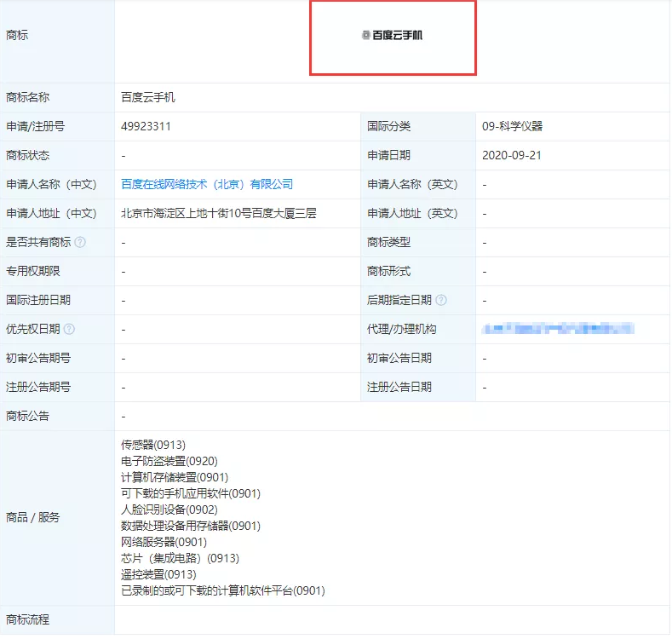Click the goods entry 遥控装置(0913)
Screen dimensions: 672x639
pyautogui.click(x=158, y=574)
